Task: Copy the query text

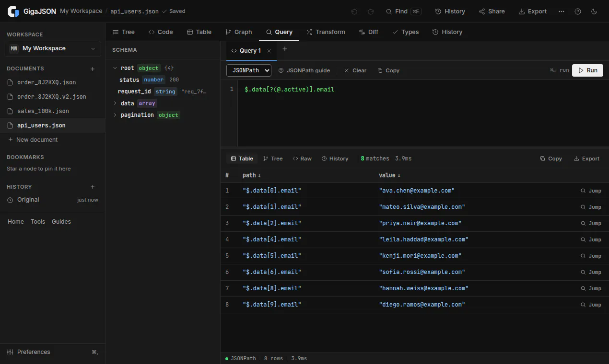Action: coord(388,70)
